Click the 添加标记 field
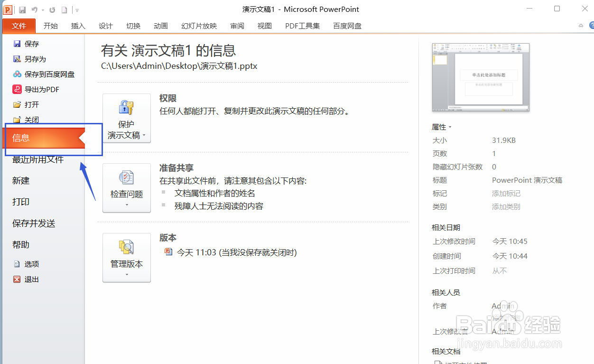594x364 pixels. tap(506, 194)
